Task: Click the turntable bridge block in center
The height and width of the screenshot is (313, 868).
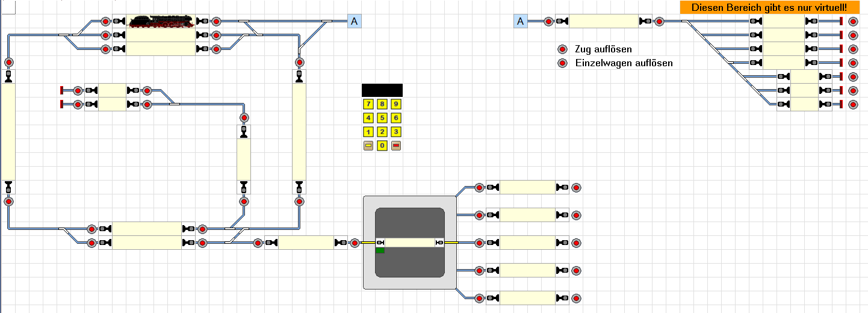Action: [x=410, y=243]
